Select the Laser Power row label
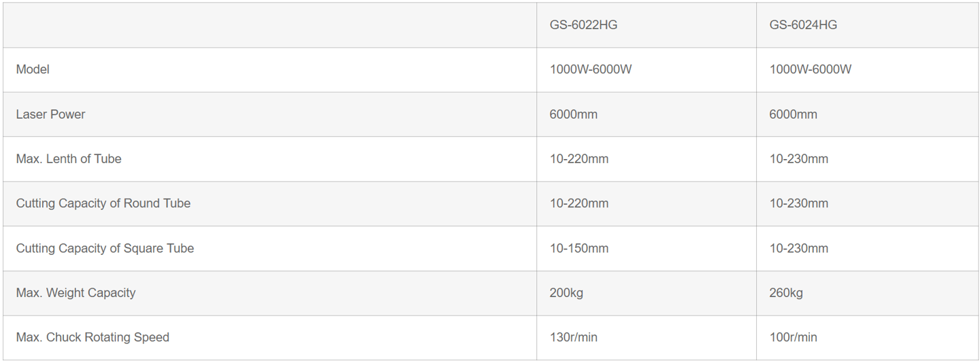Viewport: 980px width, 361px height. tap(51, 114)
